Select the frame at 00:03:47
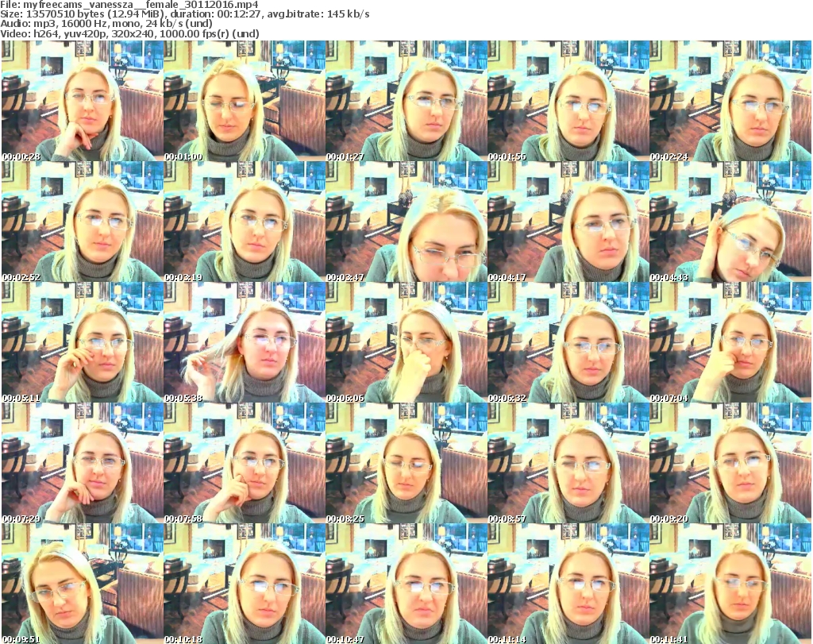Viewport: 813px width, 644px height. (x=406, y=222)
